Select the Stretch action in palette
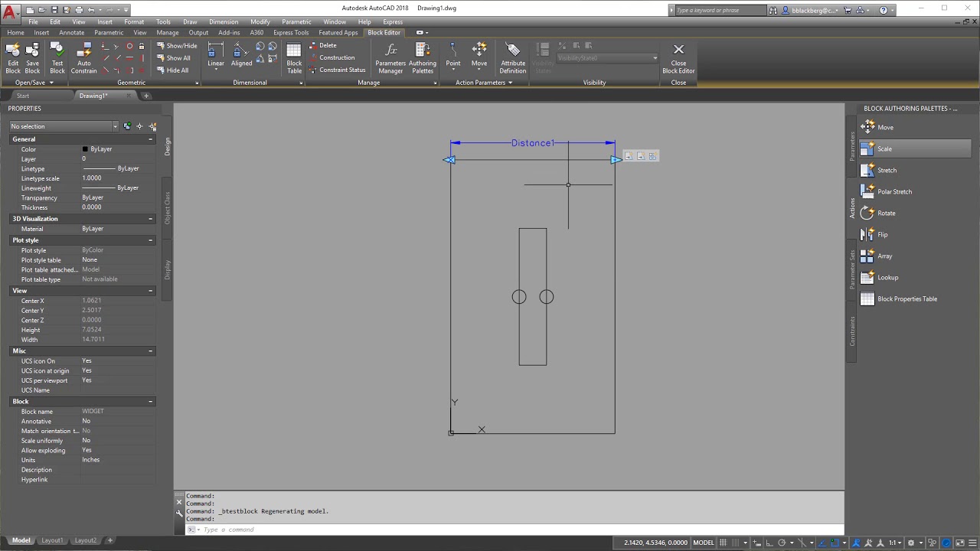The image size is (980, 551). click(x=915, y=170)
